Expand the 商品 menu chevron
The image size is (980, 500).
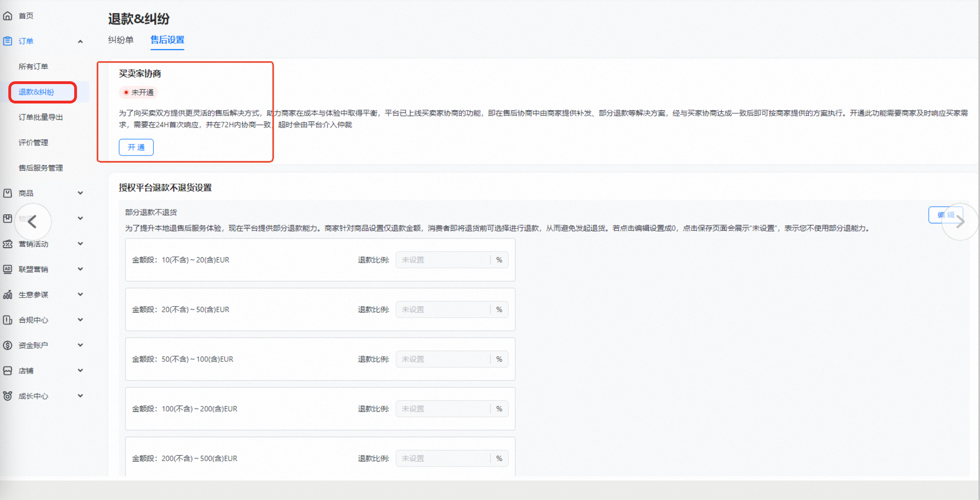[x=80, y=193]
